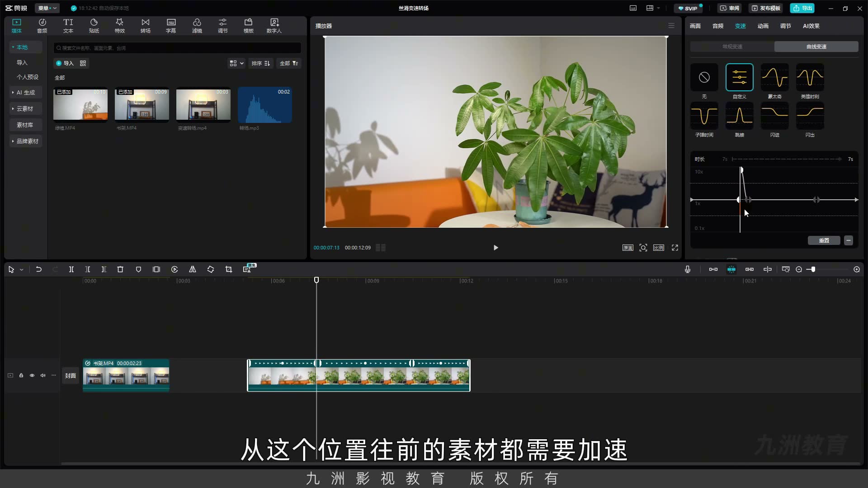Image resolution: width=868 pixels, height=488 pixels.
Task: Click the 封面 (Cover) button on track
Action: (x=70, y=375)
